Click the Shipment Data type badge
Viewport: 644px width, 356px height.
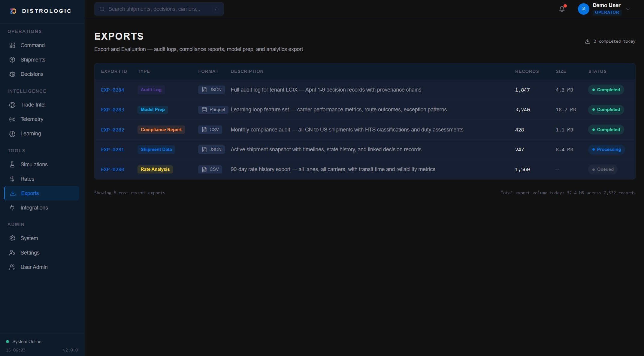tap(156, 149)
